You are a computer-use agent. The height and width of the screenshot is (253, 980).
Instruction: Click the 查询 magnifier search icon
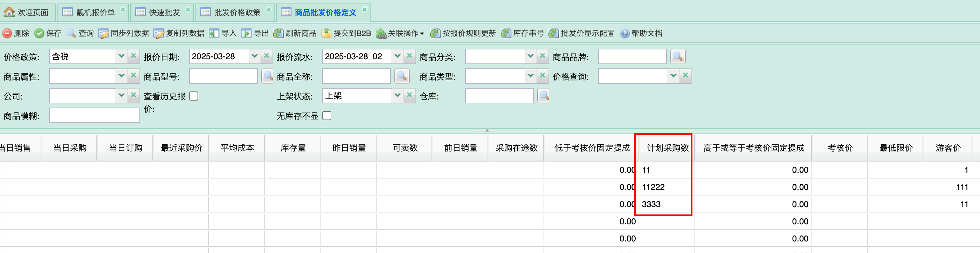pyautogui.click(x=71, y=34)
